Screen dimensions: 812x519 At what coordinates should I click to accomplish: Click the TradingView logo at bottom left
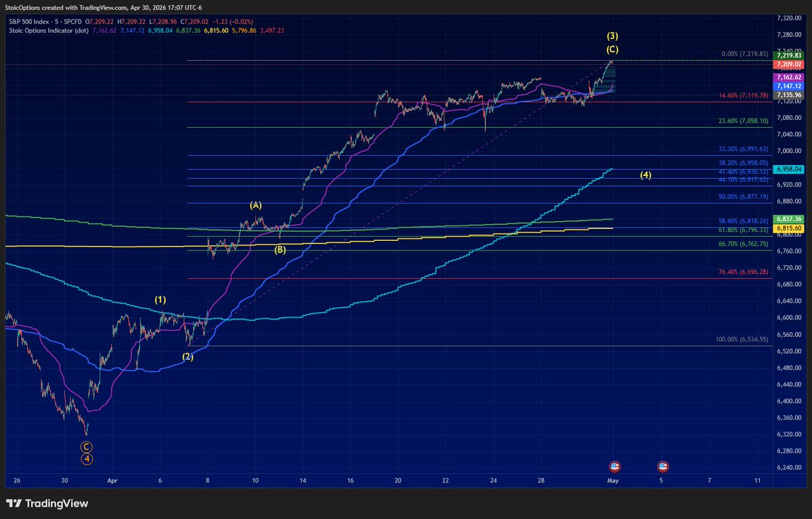tap(47, 503)
